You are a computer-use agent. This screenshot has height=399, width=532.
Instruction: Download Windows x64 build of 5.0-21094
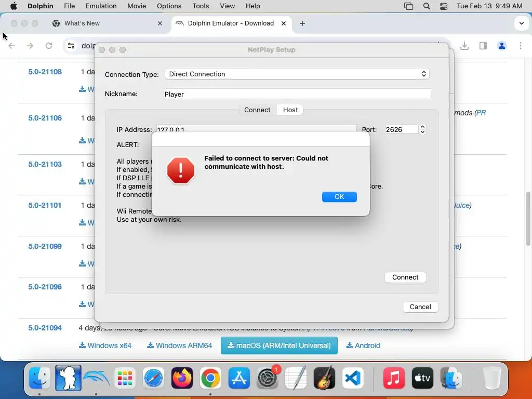[x=105, y=345]
